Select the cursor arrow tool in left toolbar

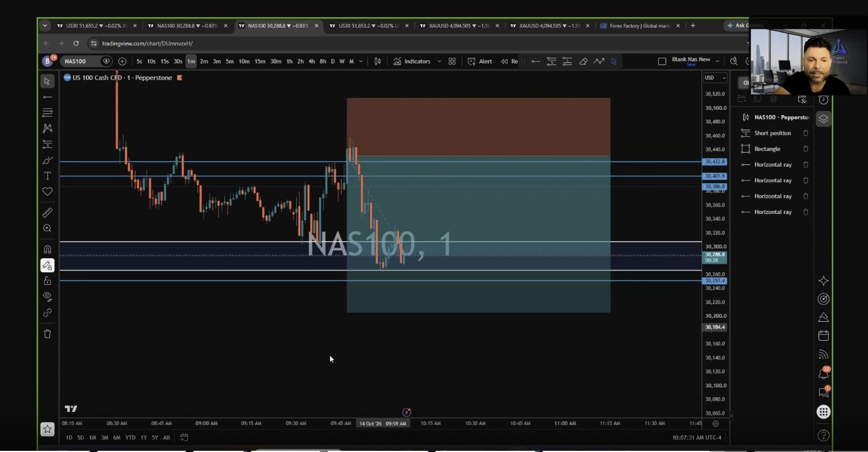(x=47, y=81)
